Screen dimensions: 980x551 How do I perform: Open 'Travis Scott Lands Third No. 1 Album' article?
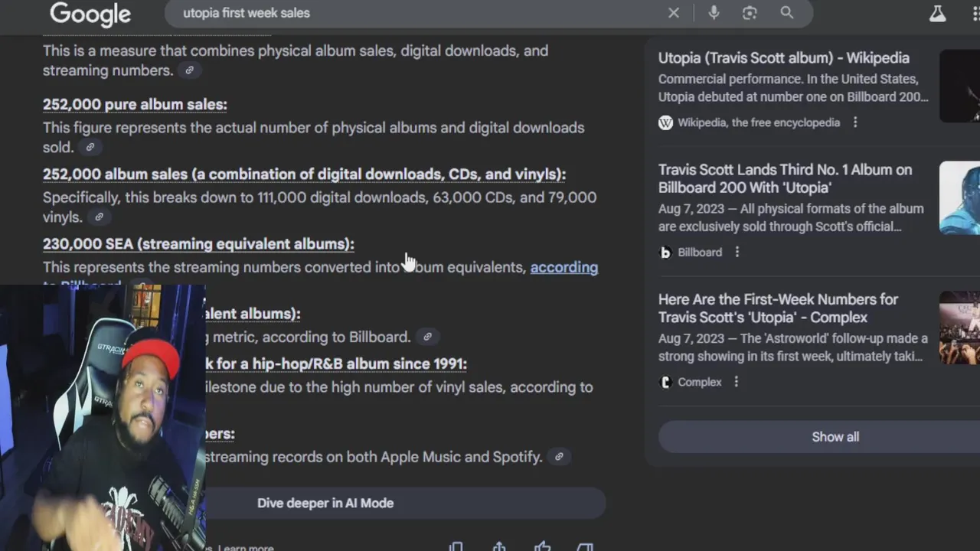click(786, 178)
